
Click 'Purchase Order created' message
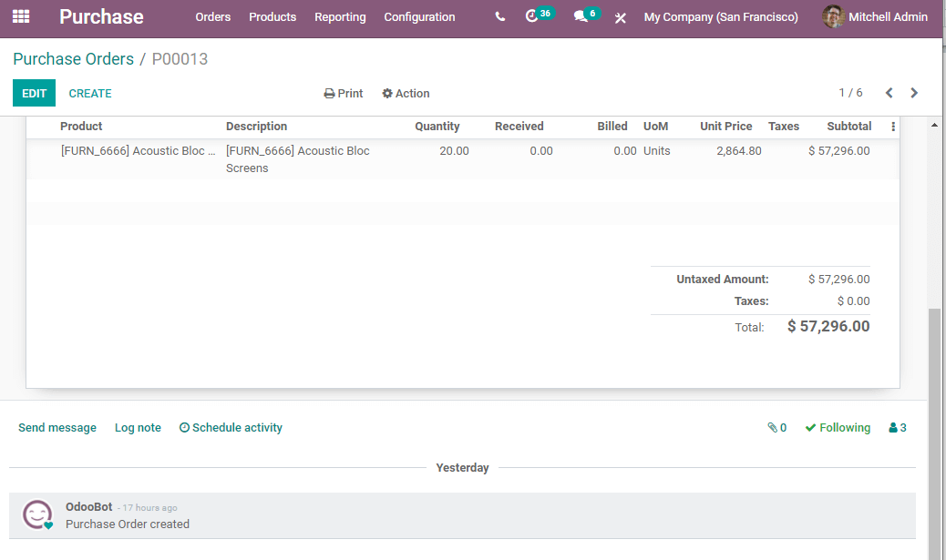[x=128, y=524]
